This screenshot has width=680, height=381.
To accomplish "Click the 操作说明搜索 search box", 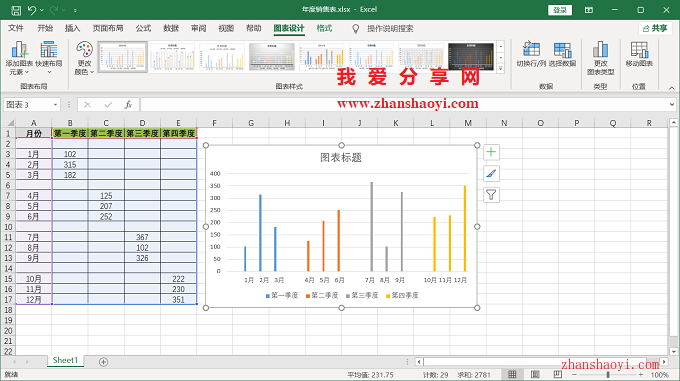I will (390, 29).
